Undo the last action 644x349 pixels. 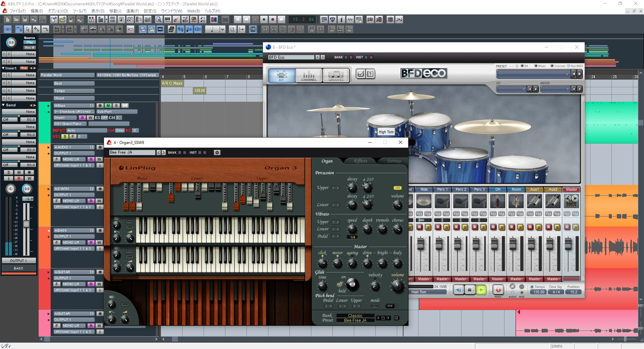(x=57, y=30)
